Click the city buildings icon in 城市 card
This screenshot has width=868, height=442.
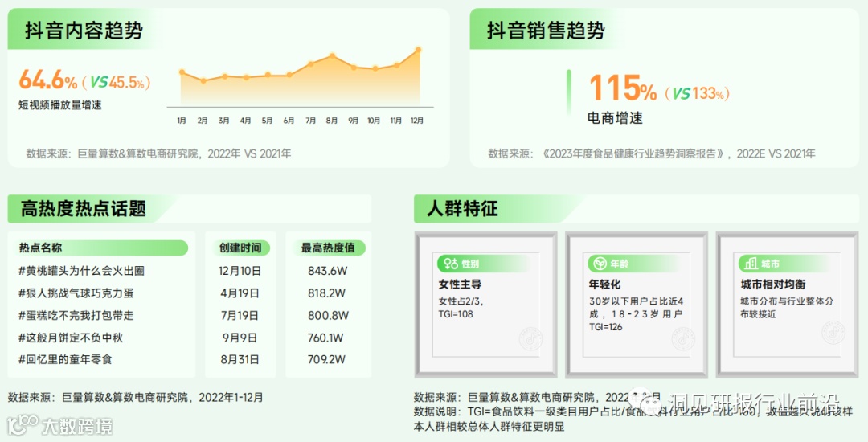click(751, 264)
